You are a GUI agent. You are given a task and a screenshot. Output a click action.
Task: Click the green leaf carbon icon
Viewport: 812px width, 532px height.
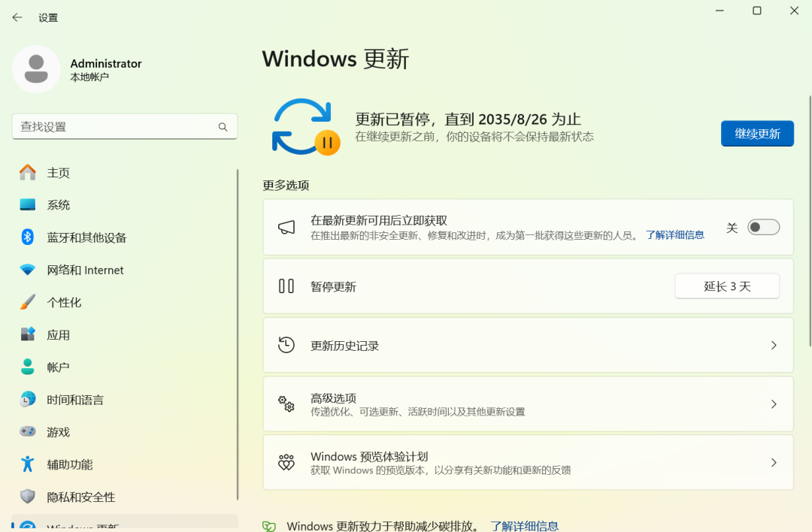[x=268, y=526]
